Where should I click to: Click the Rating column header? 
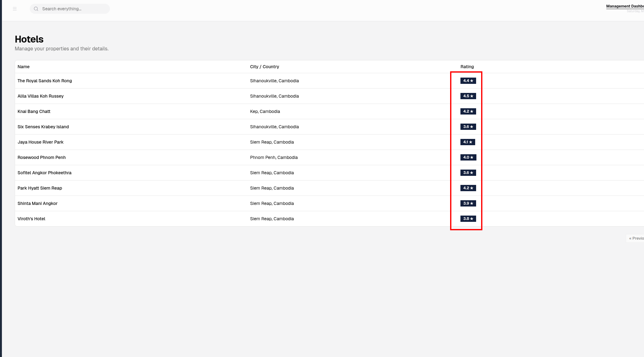(467, 67)
